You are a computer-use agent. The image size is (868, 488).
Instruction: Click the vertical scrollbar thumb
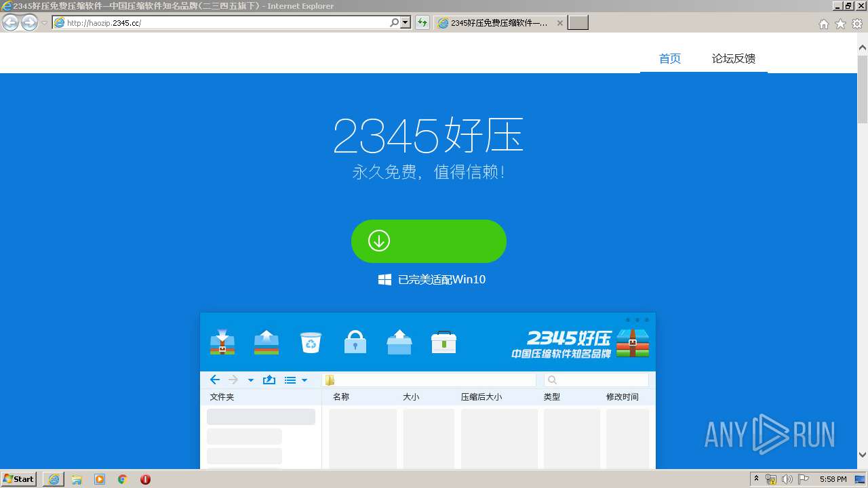(863, 89)
